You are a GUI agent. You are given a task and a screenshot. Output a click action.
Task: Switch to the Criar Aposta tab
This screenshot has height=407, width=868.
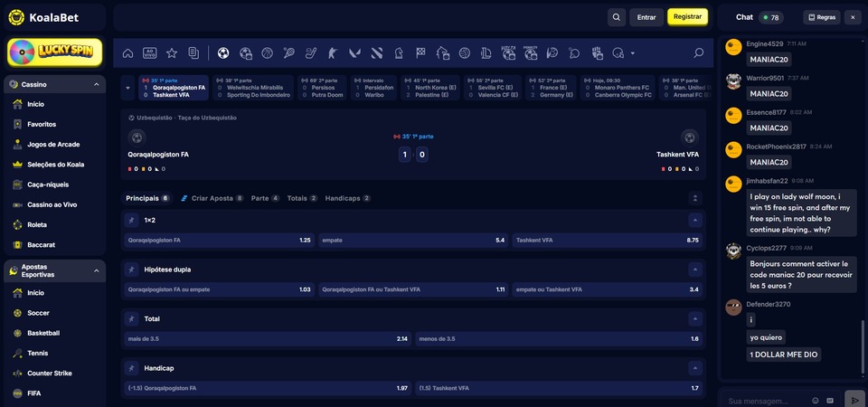pos(212,198)
